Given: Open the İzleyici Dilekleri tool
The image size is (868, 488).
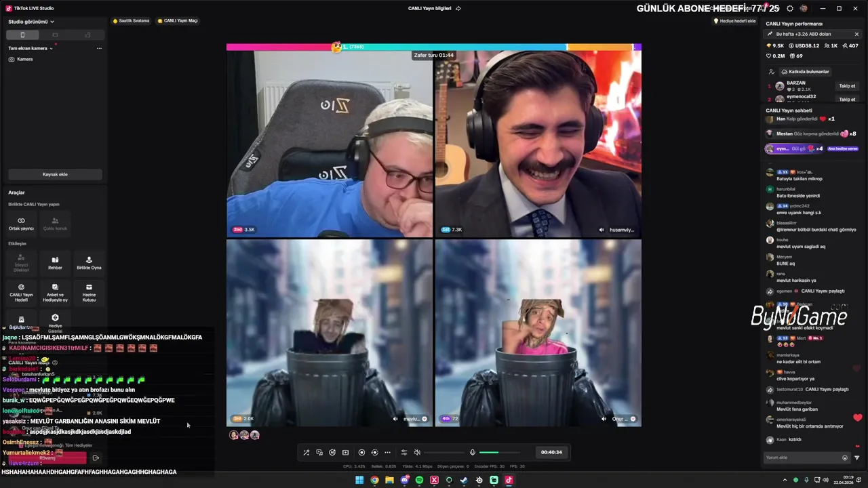Looking at the screenshot, I should tap(21, 264).
